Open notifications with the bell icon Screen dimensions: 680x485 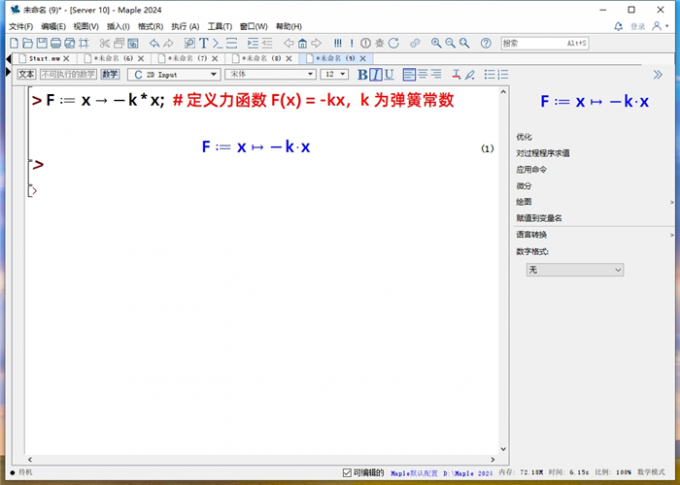[x=618, y=26]
